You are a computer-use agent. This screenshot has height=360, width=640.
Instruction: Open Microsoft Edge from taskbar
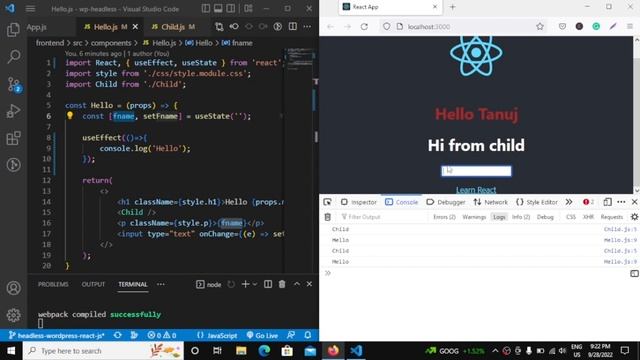(264, 351)
